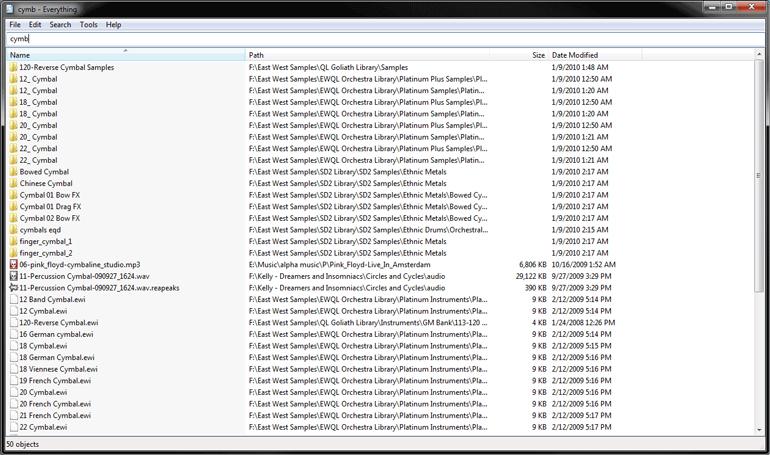Click into the search box containing cymb

(385, 39)
